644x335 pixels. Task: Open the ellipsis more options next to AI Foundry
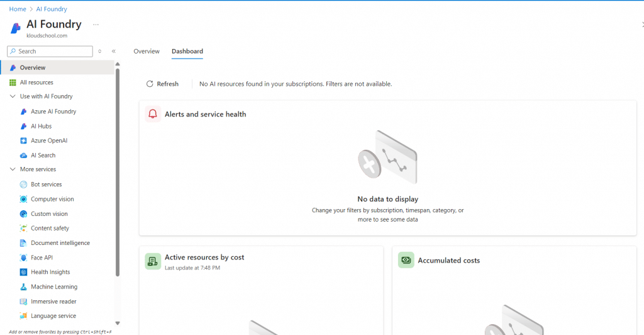pyautogui.click(x=96, y=25)
